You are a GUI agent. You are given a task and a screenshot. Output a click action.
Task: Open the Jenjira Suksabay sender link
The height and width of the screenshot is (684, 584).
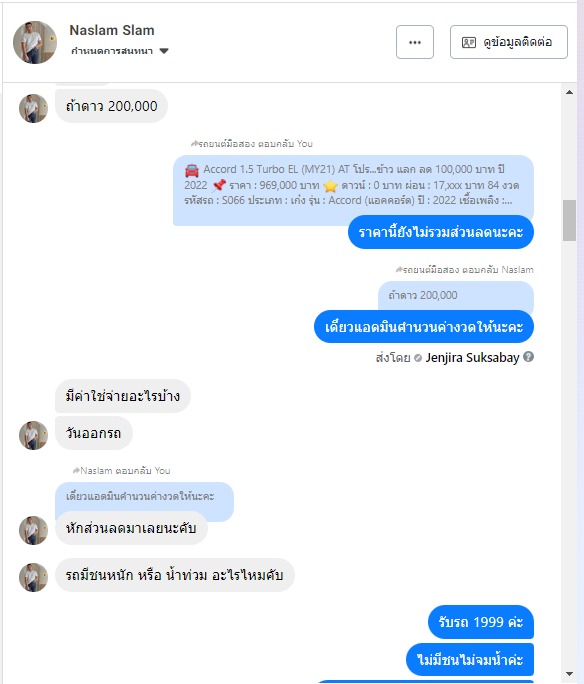click(x=472, y=358)
